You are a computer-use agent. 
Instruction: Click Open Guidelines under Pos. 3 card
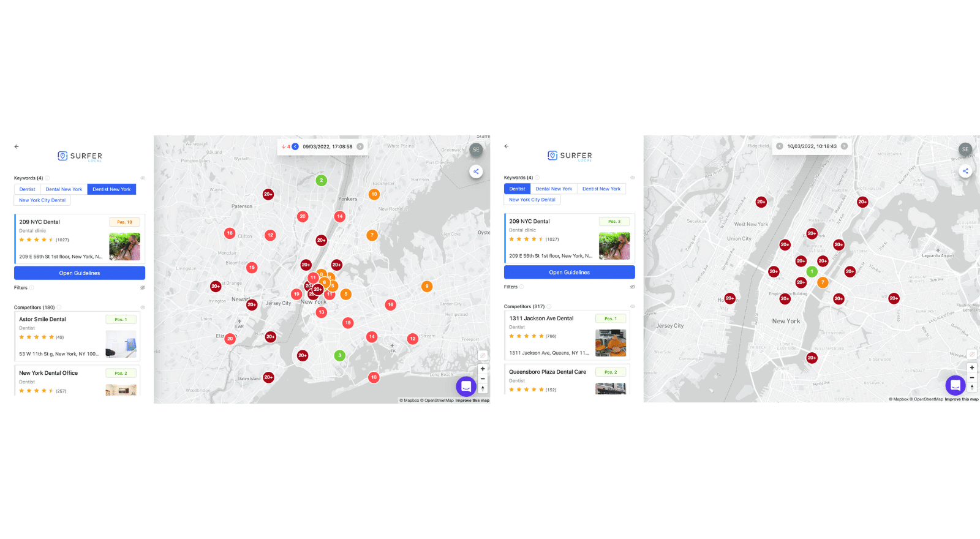tap(570, 272)
